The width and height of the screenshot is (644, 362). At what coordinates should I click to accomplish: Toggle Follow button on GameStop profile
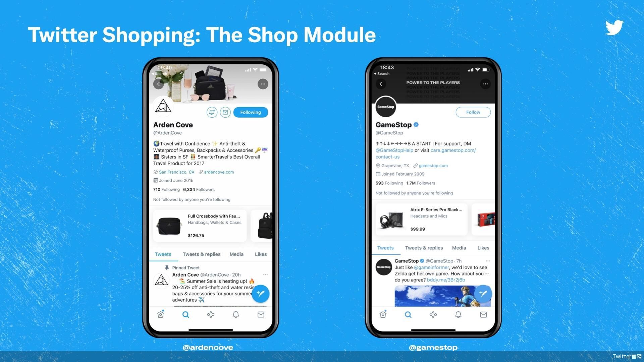click(x=473, y=112)
